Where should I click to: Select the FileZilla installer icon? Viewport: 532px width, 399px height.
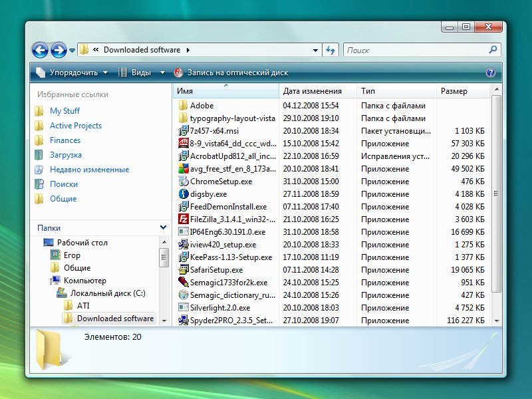coord(184,219)
